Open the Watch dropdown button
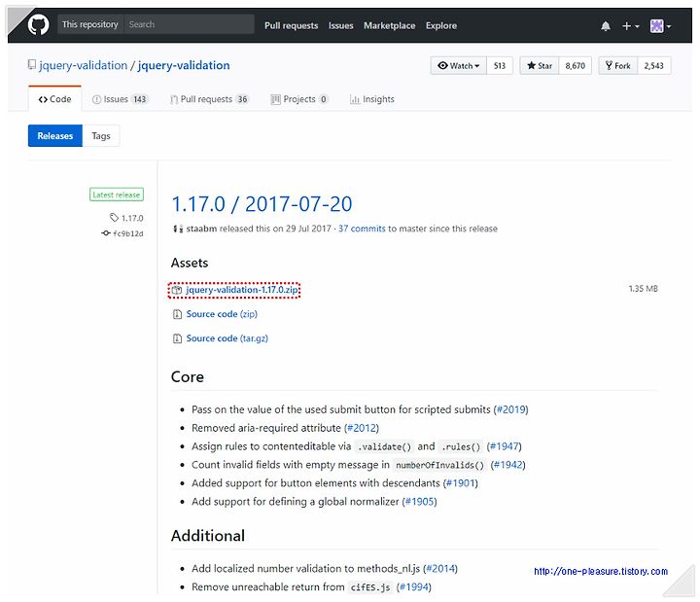The image size is (700, 602). (x=458, y=66)
